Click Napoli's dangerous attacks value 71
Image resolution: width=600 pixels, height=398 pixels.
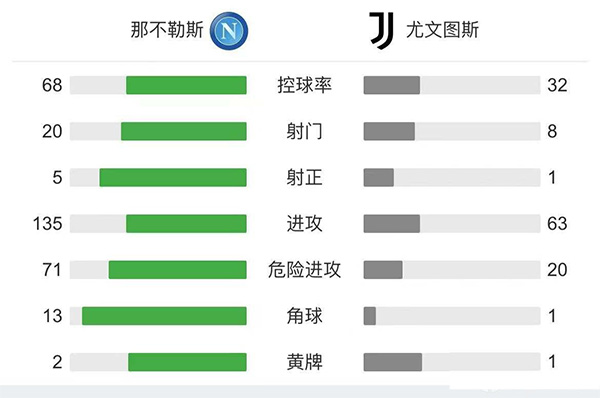click(52, 270)
